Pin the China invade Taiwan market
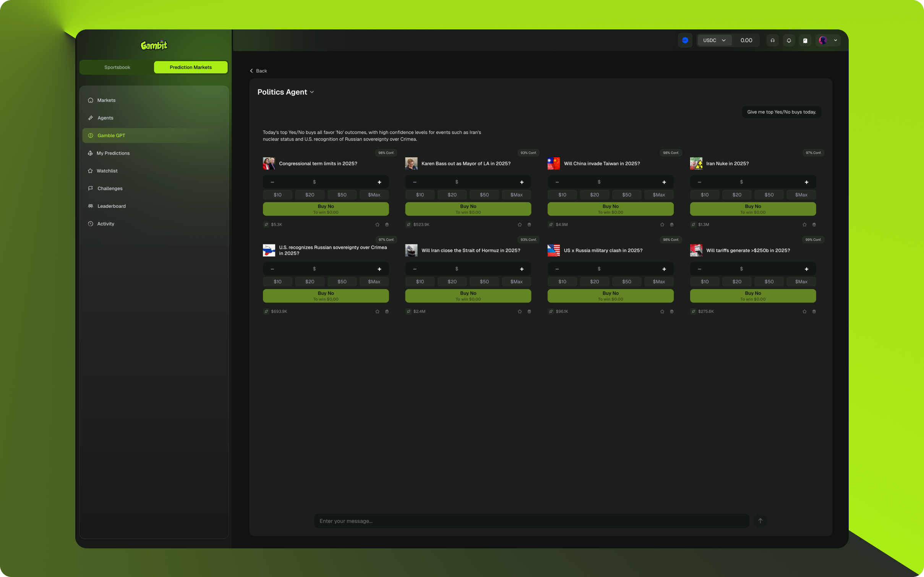 pos(551,225)
